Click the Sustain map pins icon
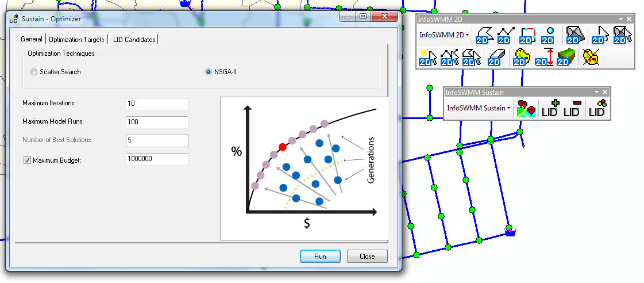This screenshot has height=283, width=644. tap(527, 108)
